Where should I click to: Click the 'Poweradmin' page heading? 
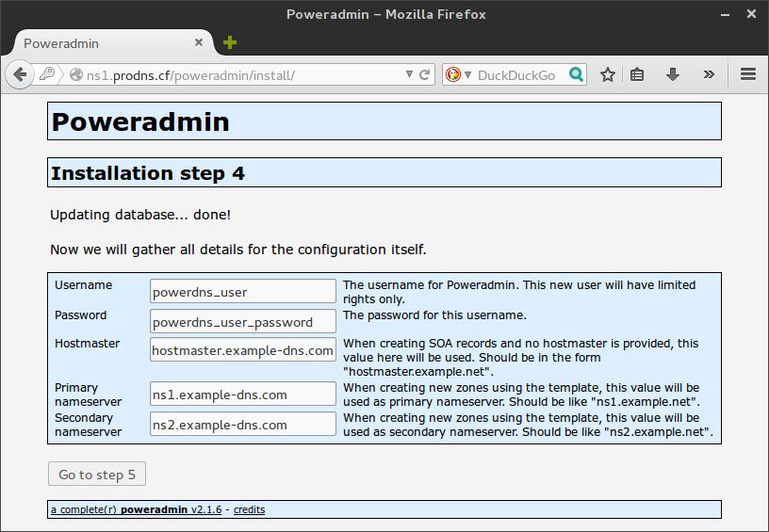tap(140, 121)
